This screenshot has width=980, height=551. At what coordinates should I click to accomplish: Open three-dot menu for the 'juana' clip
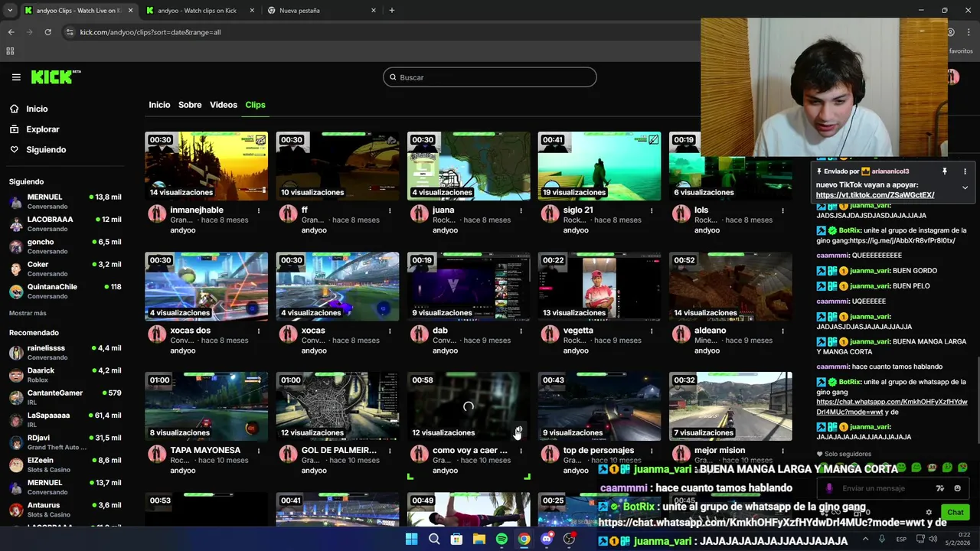click(521, 210)
